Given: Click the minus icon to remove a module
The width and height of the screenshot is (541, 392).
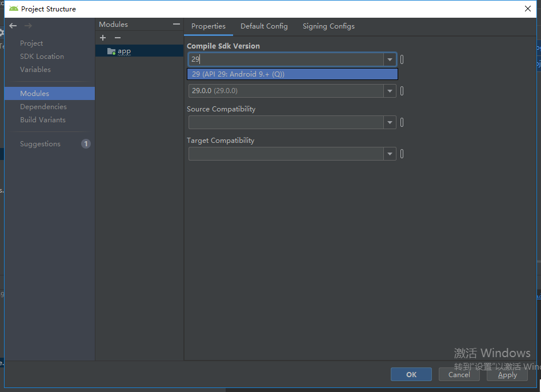Looking at the screenshot, I should 118,38.
